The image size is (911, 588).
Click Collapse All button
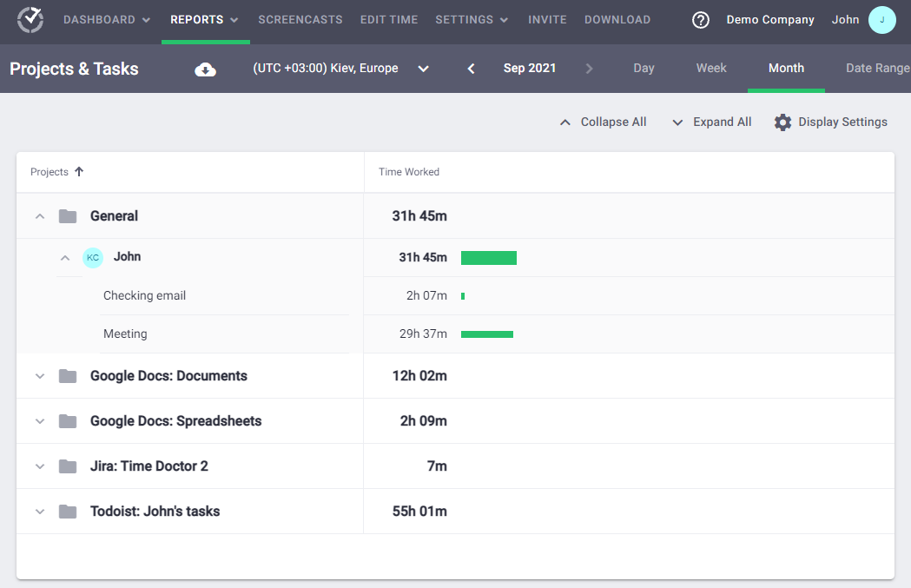pos(603,122)
